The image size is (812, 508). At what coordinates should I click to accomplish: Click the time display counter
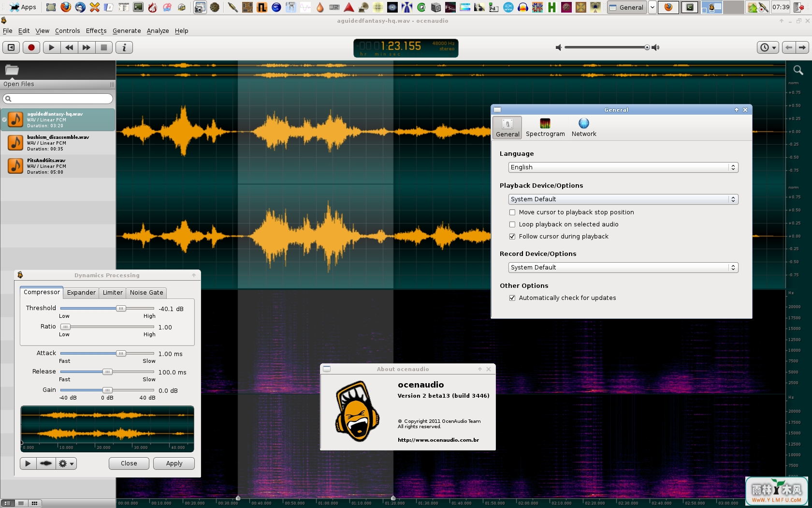[406, 48]
